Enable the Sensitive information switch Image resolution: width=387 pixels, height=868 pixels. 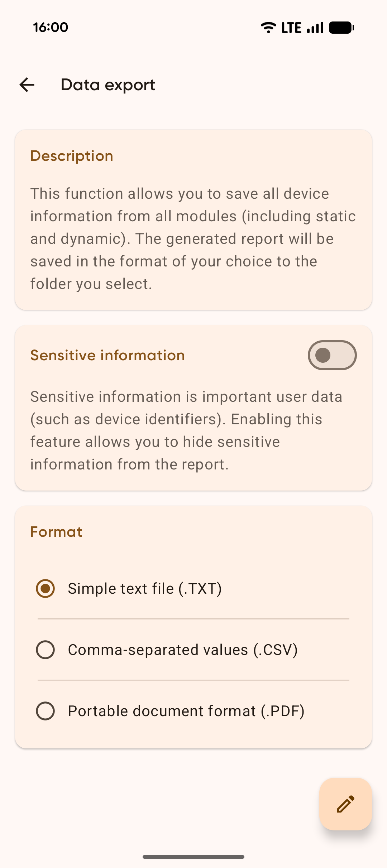click(x=332, y=355)
